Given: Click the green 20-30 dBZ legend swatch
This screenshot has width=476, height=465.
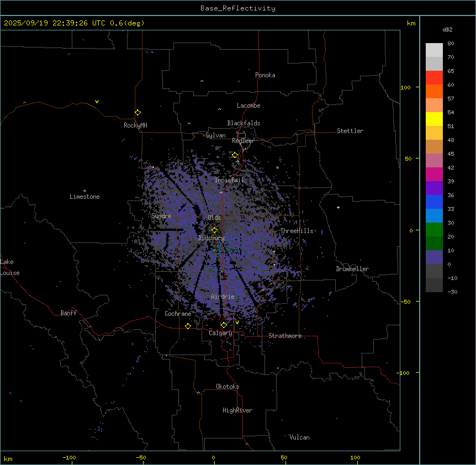Looking at the screenshot, I should pos(434,230).
